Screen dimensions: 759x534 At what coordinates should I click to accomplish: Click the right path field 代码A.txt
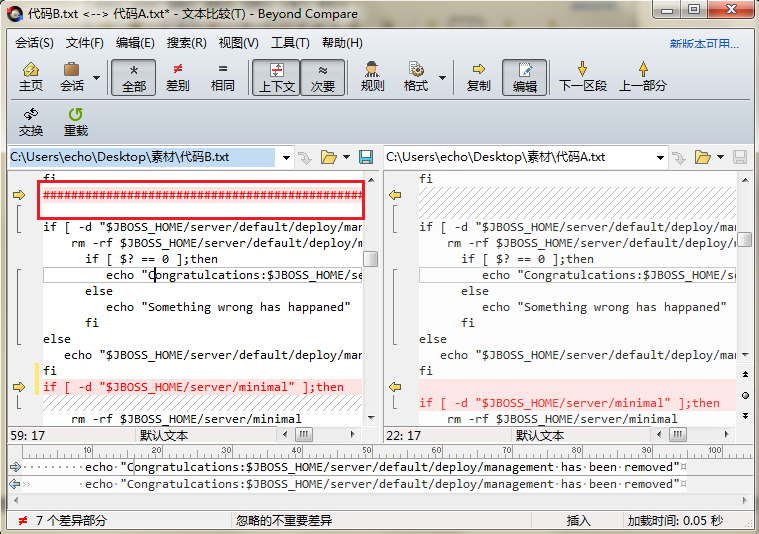pos(518,157)
